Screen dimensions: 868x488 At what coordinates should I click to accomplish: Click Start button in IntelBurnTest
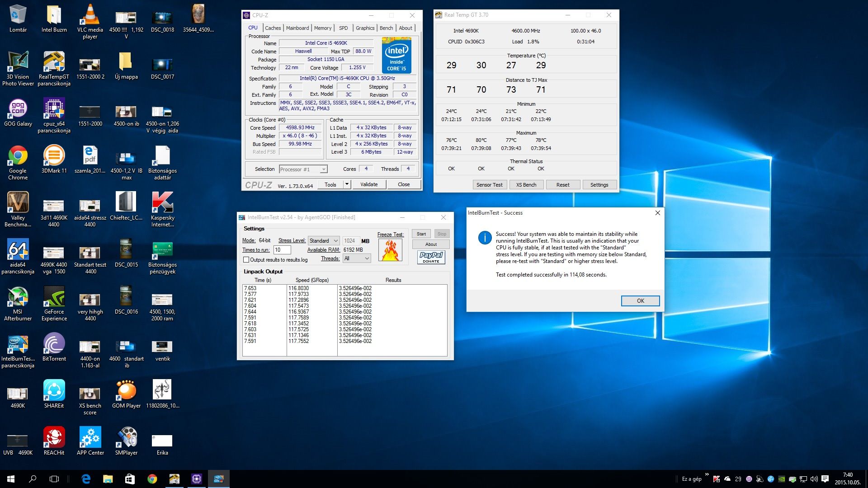click(x=421, y=234)
